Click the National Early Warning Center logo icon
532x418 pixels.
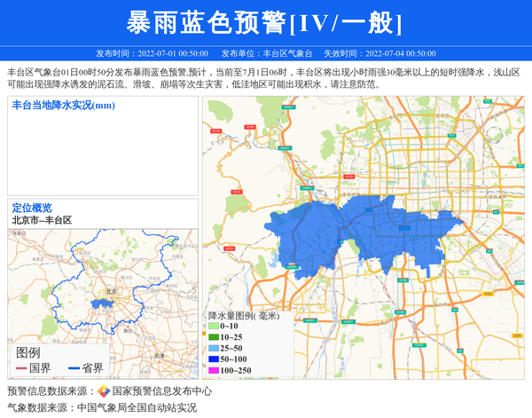pyautogui.click(x=104, y=391)
